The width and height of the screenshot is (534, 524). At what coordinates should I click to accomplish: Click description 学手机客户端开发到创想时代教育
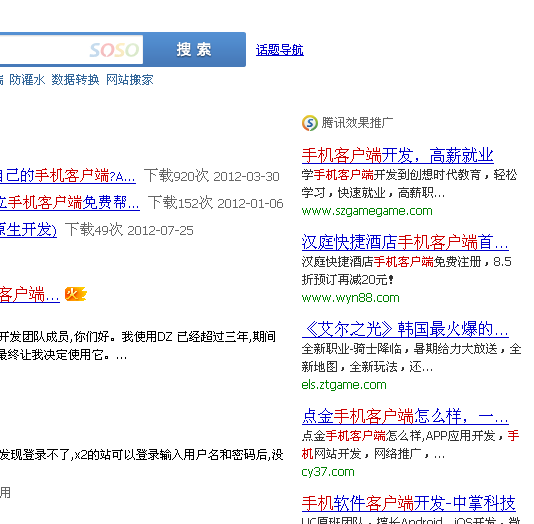[409, 184]
